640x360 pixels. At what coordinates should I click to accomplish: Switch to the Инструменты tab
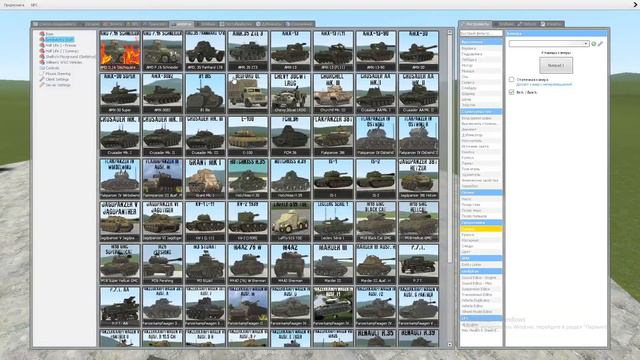tap(476, 24)
